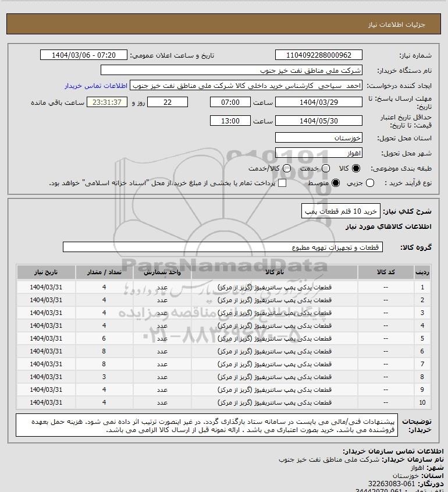
Task: Click the buyer organization name field
Action: coord(232,70)
